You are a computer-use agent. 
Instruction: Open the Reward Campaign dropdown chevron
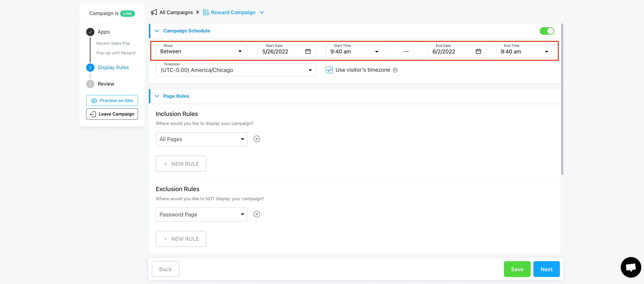(x=262, y=13)
